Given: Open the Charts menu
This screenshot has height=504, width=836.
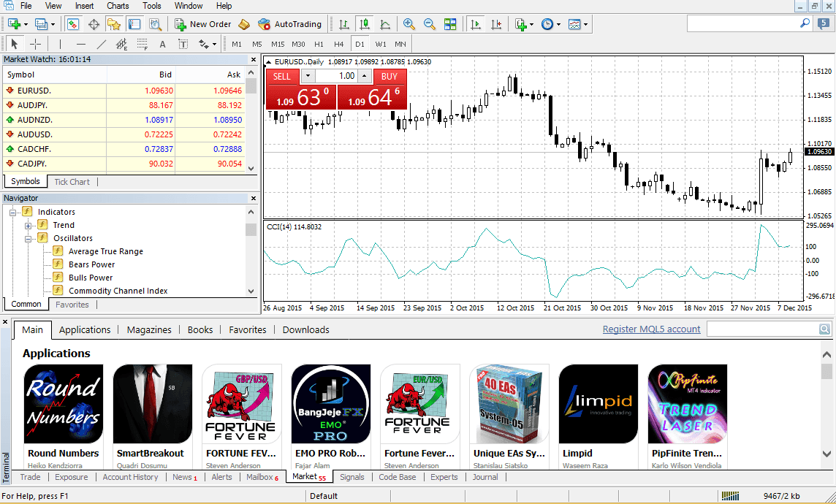Looking at the screenshot, I should (x=118, y=6).
